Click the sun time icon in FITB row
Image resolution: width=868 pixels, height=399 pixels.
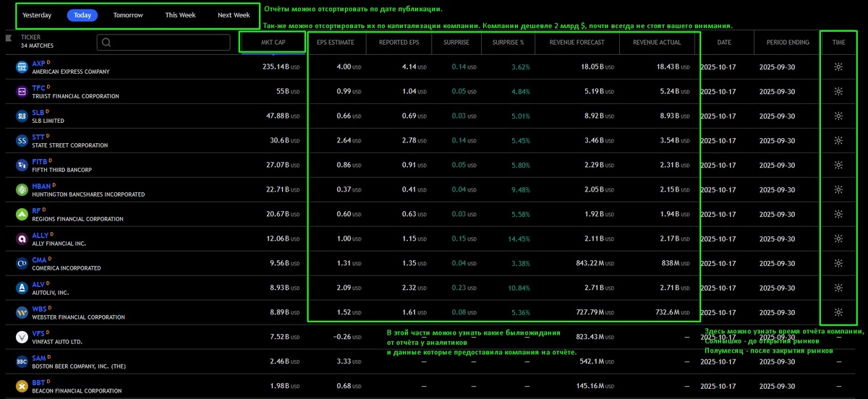click(x=838, y=165)
